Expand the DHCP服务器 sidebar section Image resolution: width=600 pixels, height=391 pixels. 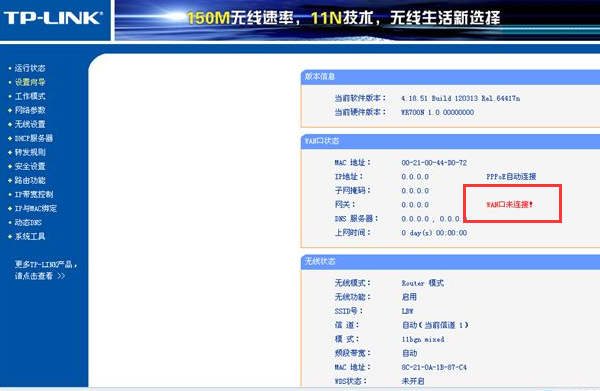click(x=34, y=138)
